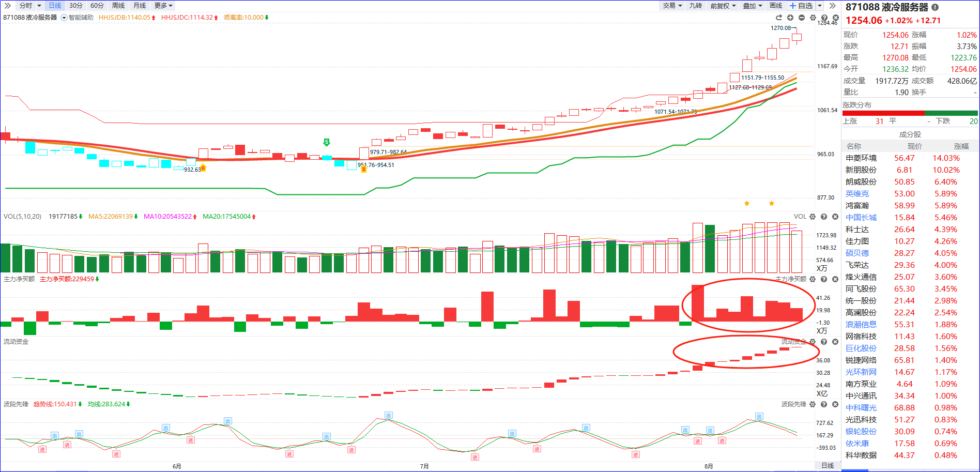The height and width of the screenshot is (472, 980).
Task: Close the main chart indicator with the X icon
Action: [835, 18]
